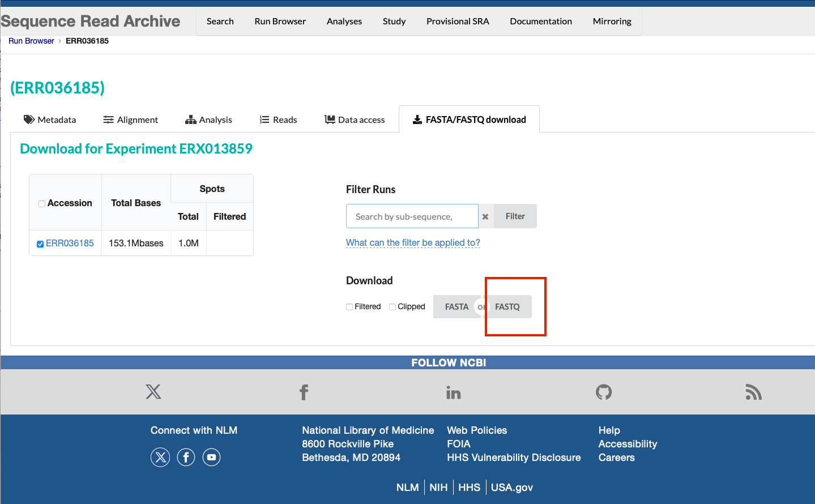Viewport: 815px width, 504px height.
Task: Download reads as FASTQ
Action: 508,307
